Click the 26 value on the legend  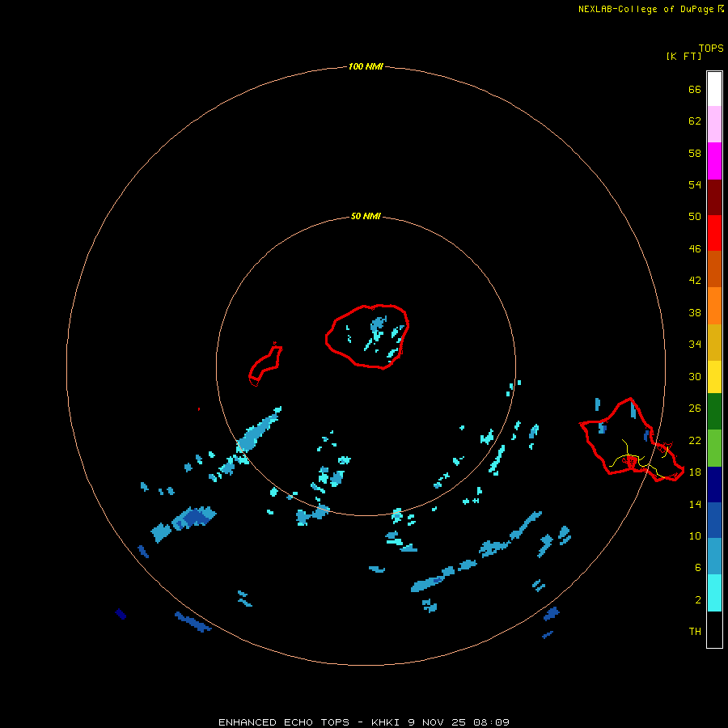click(x=695, y=408)
